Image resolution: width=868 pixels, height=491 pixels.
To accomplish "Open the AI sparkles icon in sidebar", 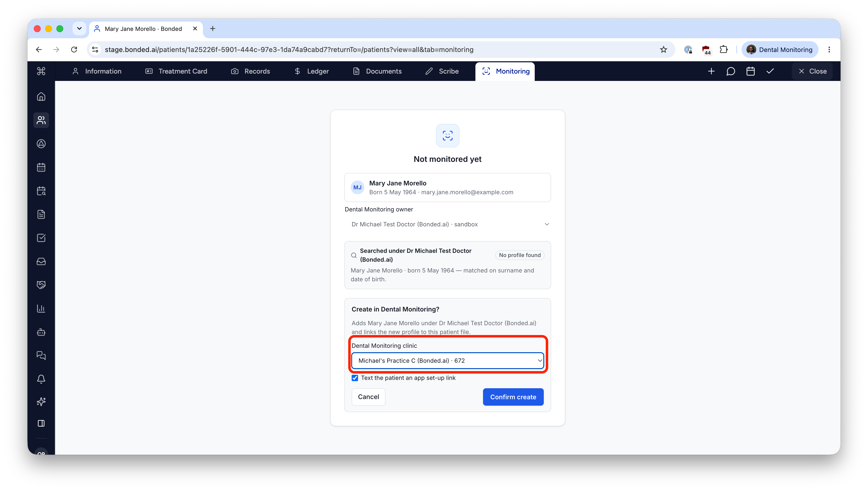I will (41, 401).
